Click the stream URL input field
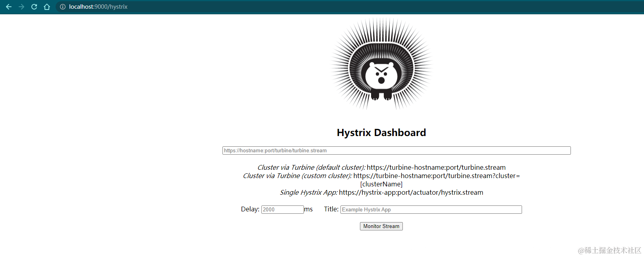This screenshot has height=257, width=644. 396,151
